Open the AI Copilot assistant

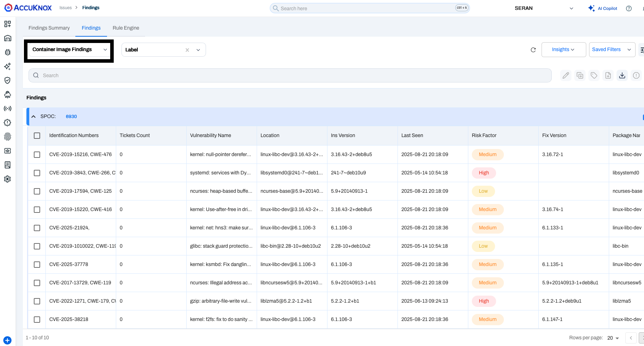[603, 8]
